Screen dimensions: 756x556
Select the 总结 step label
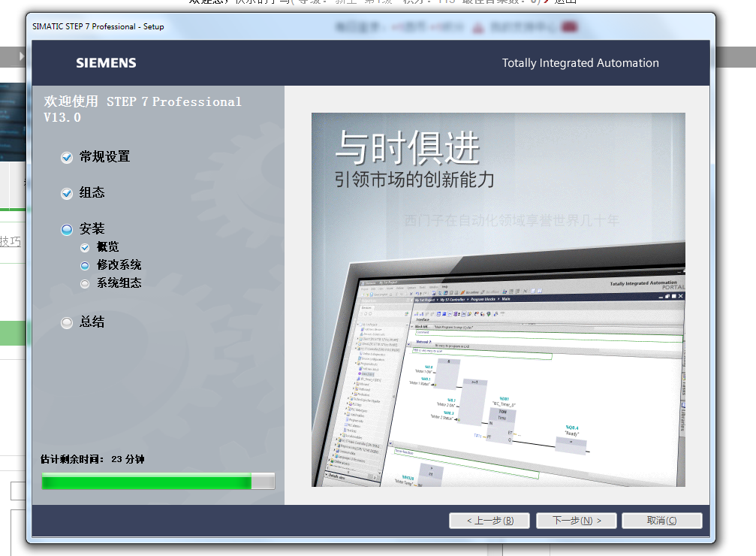coord(92,322)
